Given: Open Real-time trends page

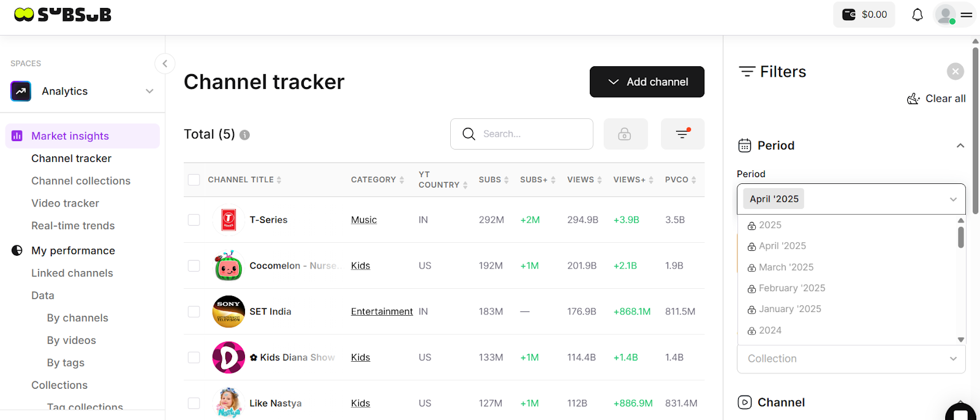Looking at the screenshot, I should 73,226.
